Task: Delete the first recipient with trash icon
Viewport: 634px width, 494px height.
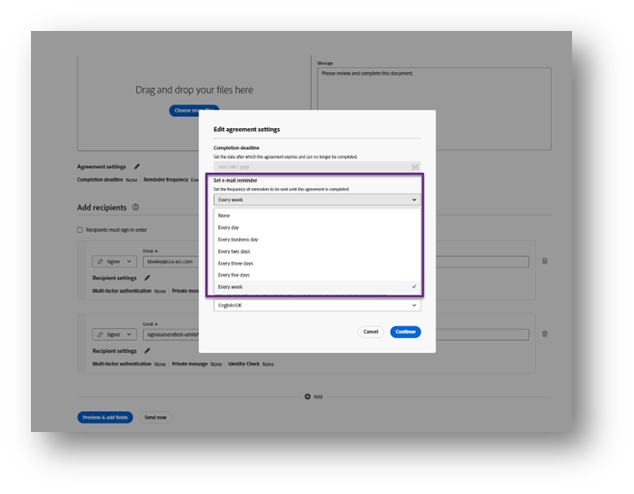Action: 545,261
